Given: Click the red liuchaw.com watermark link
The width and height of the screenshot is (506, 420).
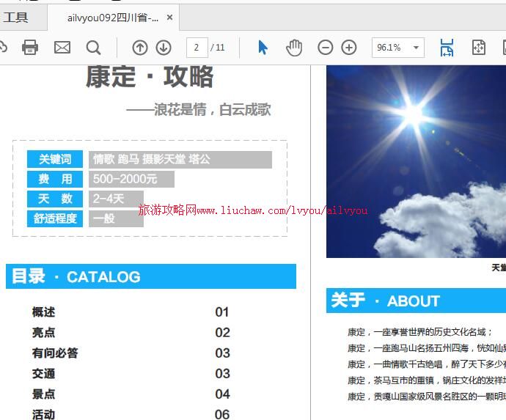Looking at the screenshot, I should pyautogui.click(x=253, y=210).
